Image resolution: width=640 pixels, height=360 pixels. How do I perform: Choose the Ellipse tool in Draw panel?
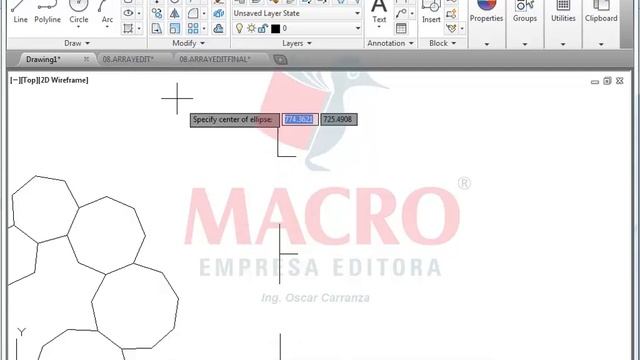tap(128, 13)
